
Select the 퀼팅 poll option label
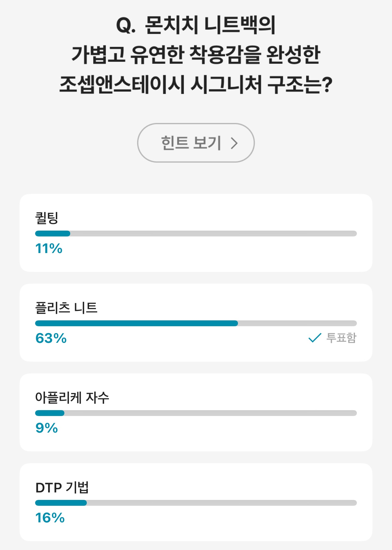click(47, 218)
